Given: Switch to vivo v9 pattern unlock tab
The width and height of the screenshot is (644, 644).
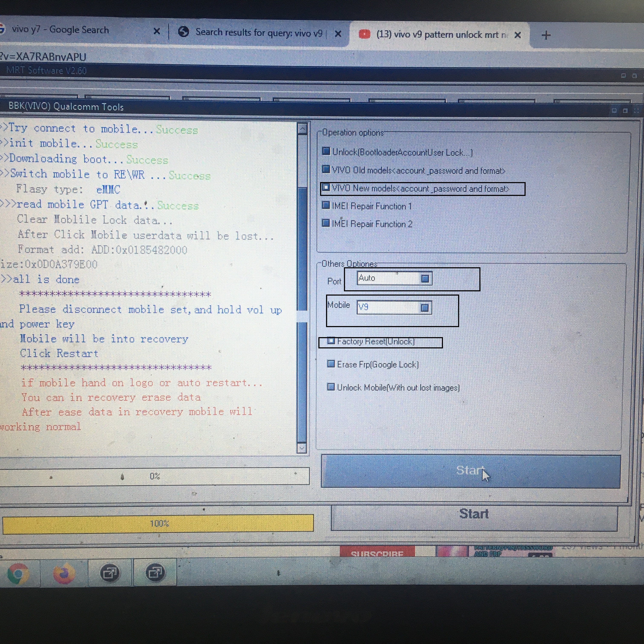Looking at the screenshot, I should pyautogui.click(x=440, y=35).
